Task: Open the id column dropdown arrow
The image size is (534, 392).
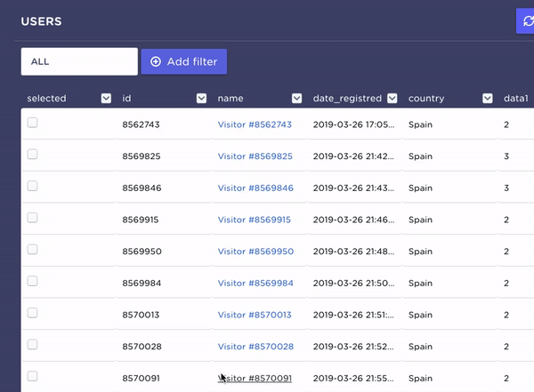Action: pos(202,99)
